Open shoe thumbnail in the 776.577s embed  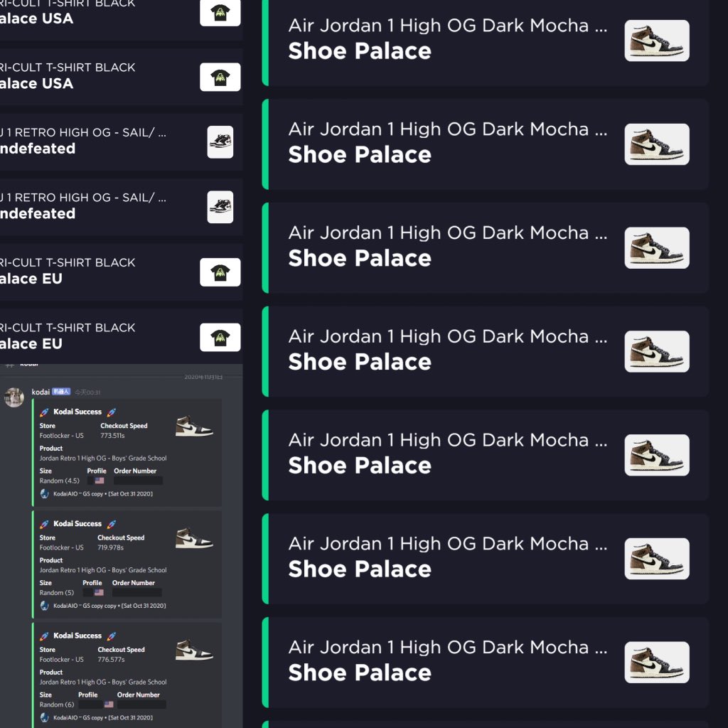[194, 650]
